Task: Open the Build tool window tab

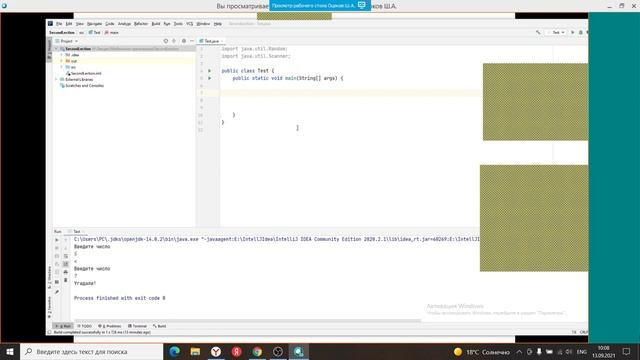Action: coord(160,326)
